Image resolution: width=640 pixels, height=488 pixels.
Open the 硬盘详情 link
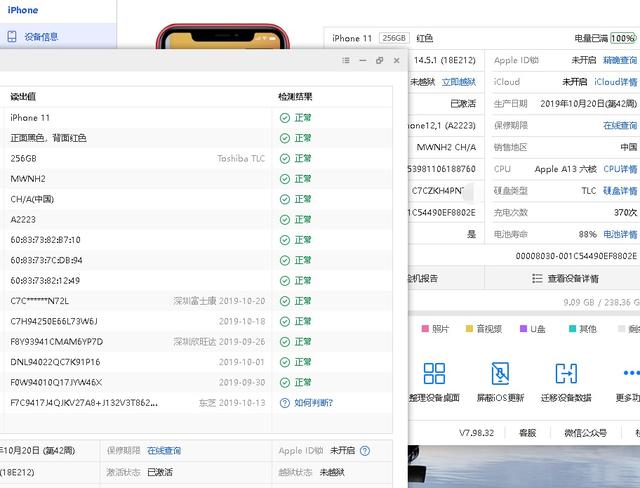(x=619, y=191)
